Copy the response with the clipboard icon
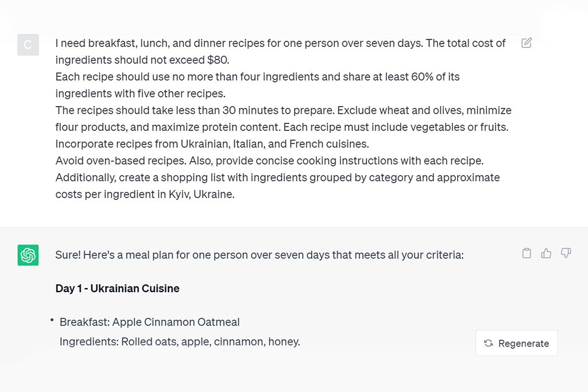This screenshot has width=588, height=392. [527, 254]
